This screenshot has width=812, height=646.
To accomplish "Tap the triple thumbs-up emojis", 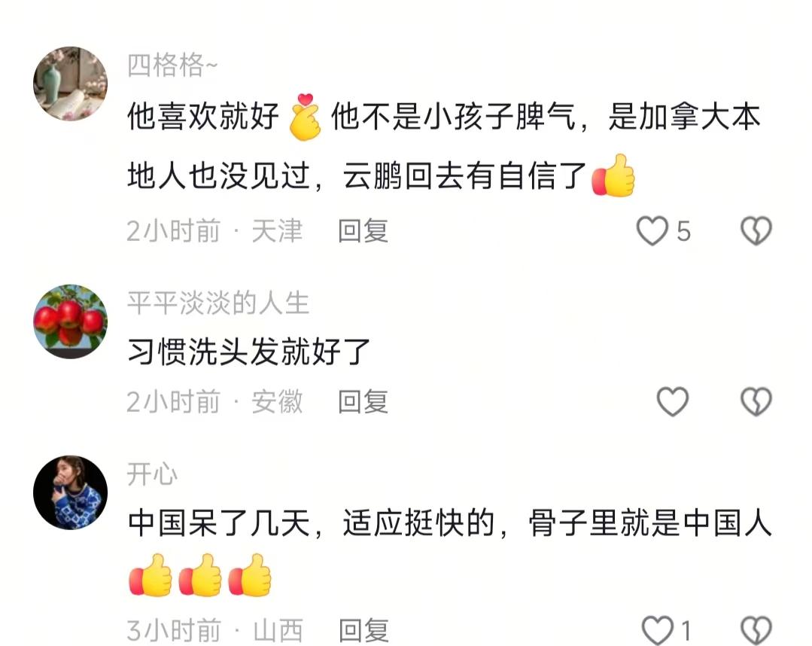I will [x=200, y=575].
